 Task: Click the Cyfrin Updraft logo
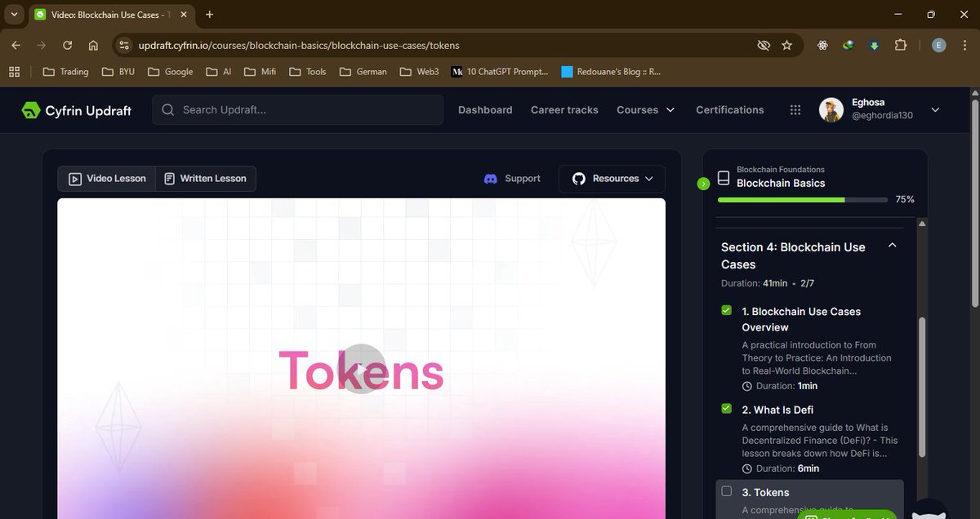click(77, 110)
